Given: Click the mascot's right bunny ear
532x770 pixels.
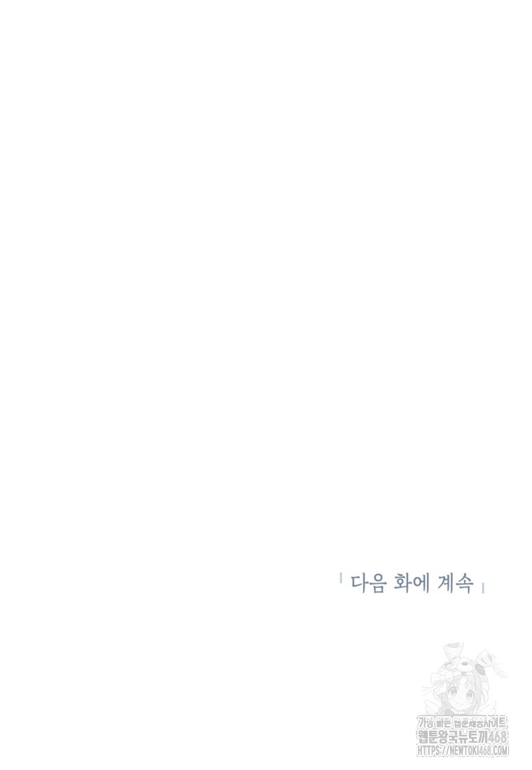Looking at the screenshot, I should pyautogui.click(x=491, y=663).
